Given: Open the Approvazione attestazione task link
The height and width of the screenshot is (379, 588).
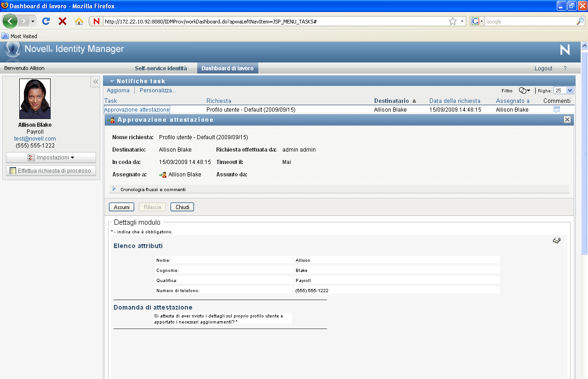Looking at the screenshot, I should pyautogui.click(x=137, y=110).
